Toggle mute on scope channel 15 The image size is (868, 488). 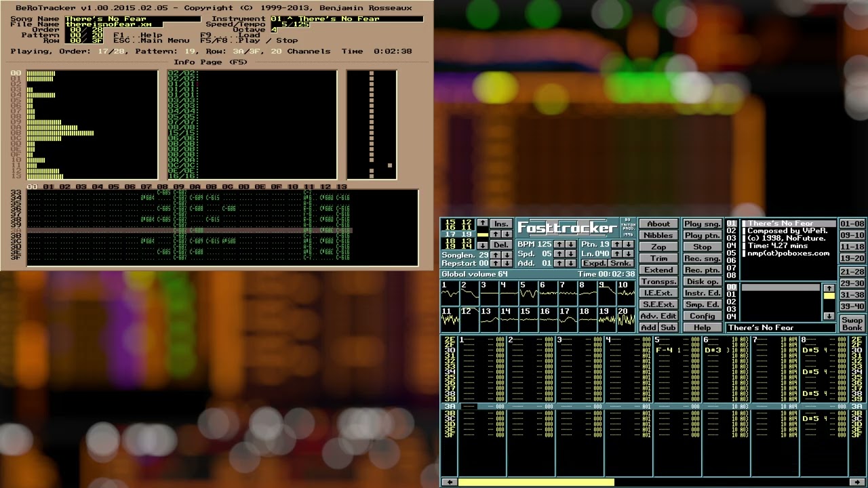tap(529, 319)
